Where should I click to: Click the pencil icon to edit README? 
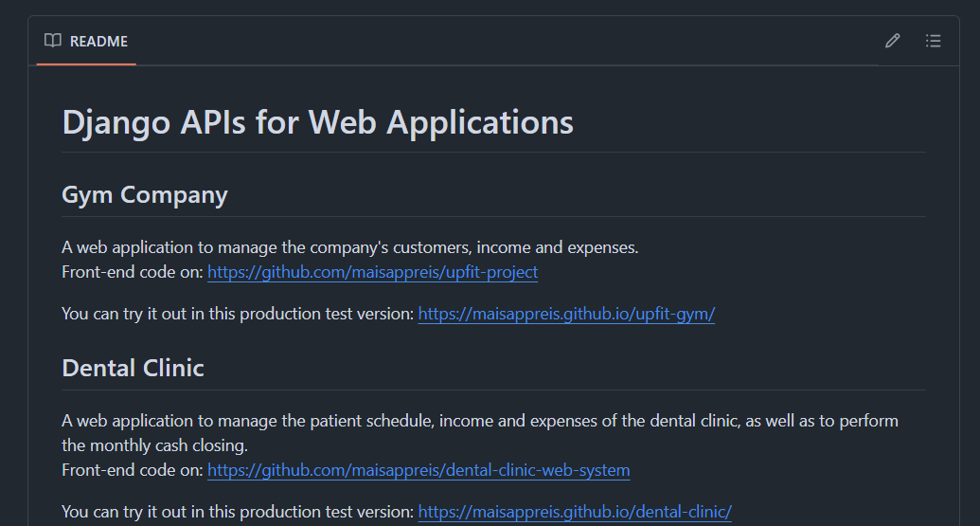[x=892, y=41]
